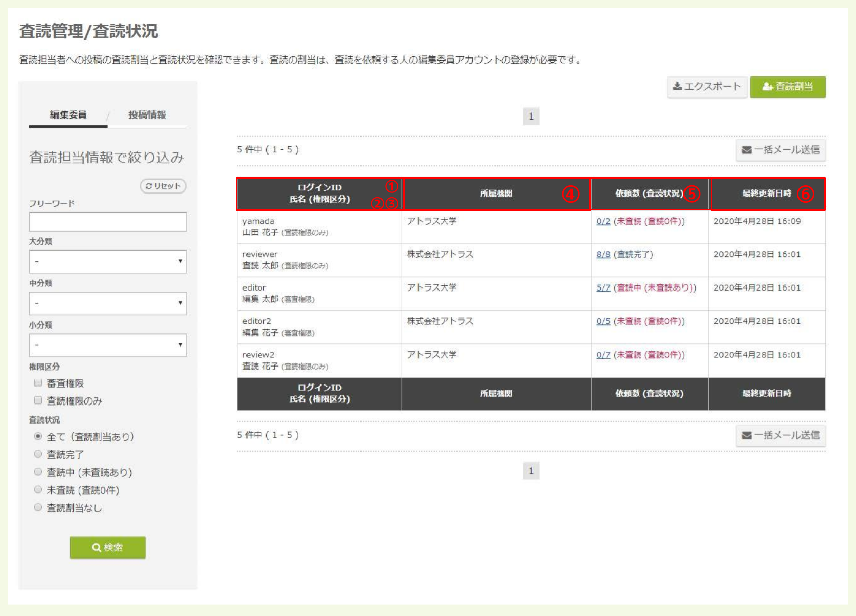856x616 pixels.
Task: Check the 査読権限のみ checkbox
Action: 38,400
